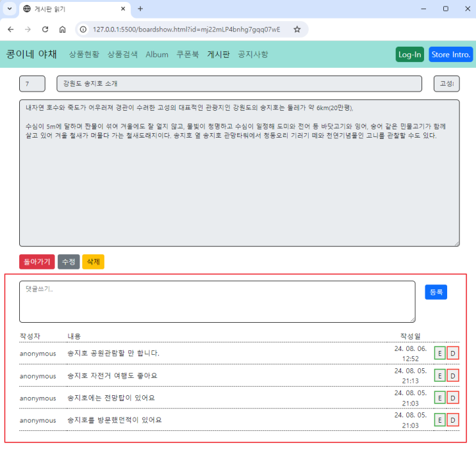Click comment text 송지호에는 전망탑이 있어요

[111, 398]
